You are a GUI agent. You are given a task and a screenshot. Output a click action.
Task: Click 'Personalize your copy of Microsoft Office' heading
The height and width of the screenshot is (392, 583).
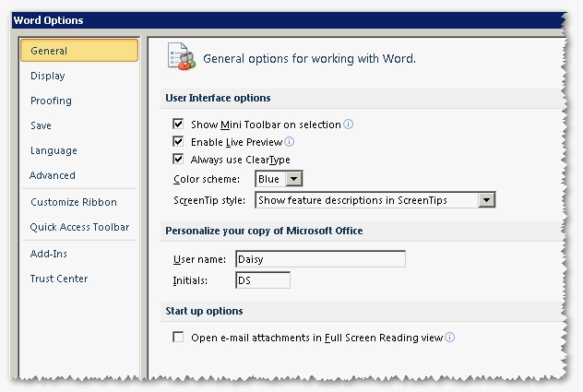tap(264, 231)
